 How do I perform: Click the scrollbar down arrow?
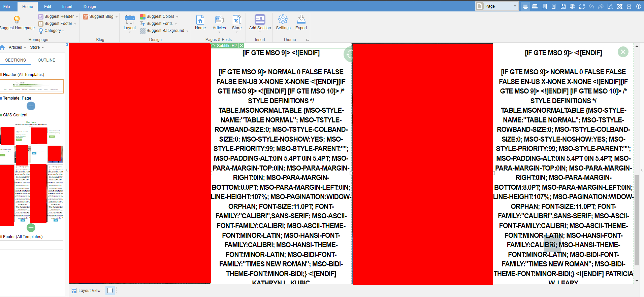(x=637, y=281)
